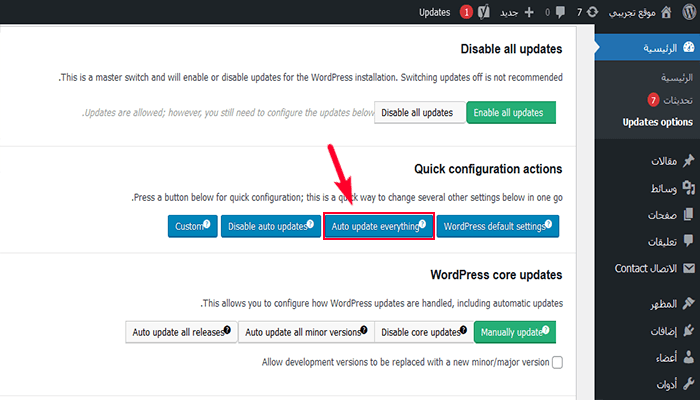
Task: Open the updates refresh icon showing 7
Action: 594,12
